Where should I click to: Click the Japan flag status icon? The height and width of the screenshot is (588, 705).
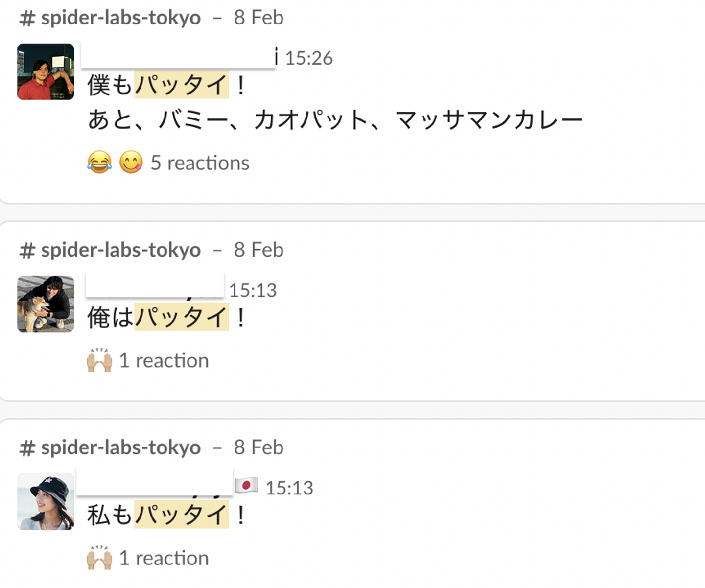pos(246,486)
